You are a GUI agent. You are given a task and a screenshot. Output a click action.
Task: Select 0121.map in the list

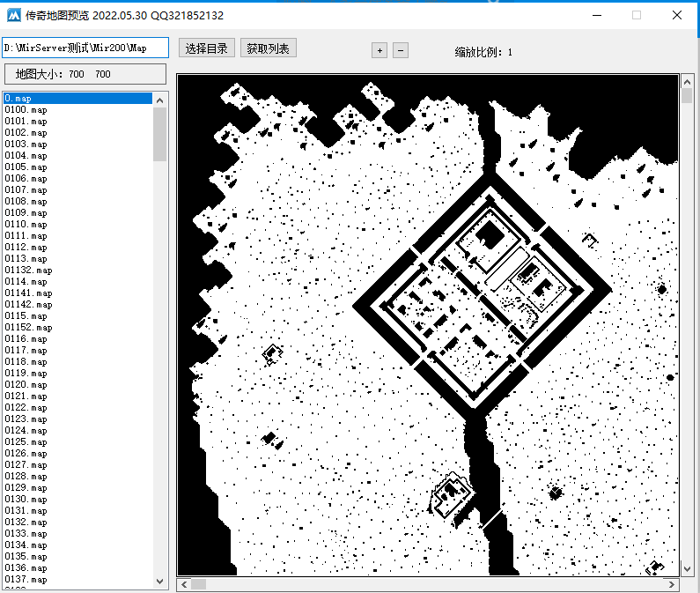[77, 397]
